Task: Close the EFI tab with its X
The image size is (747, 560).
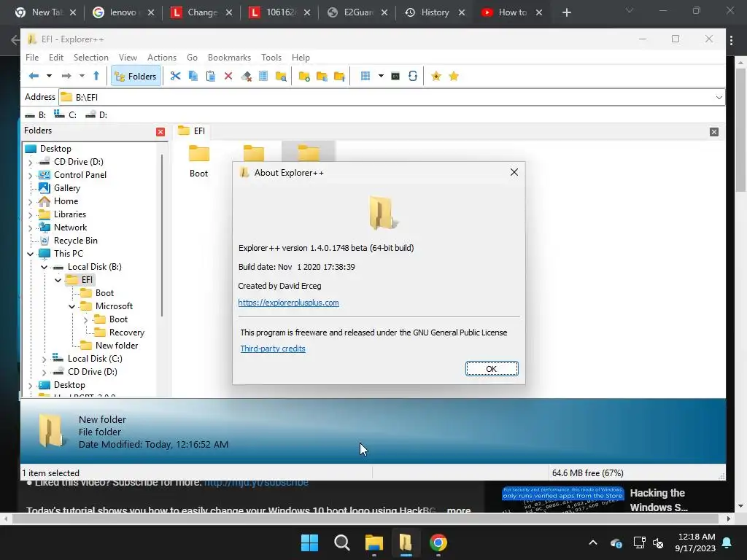Action: tap(713, 132)
